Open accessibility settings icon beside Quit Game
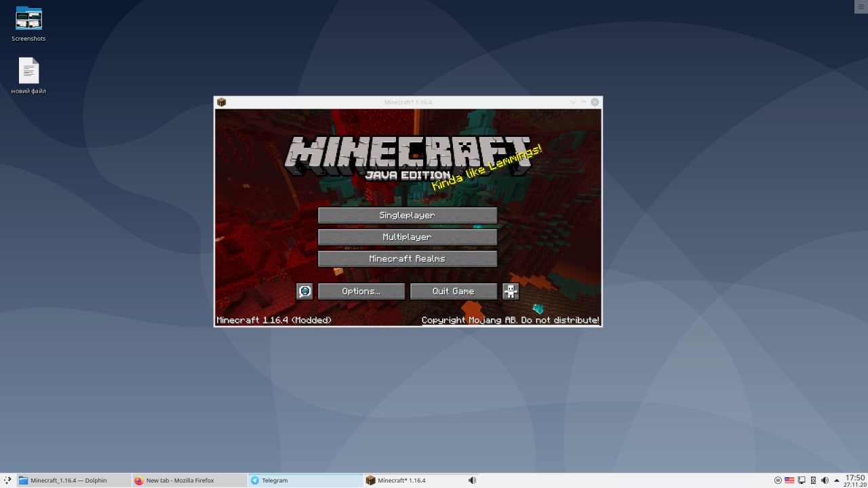 (511, 291)
